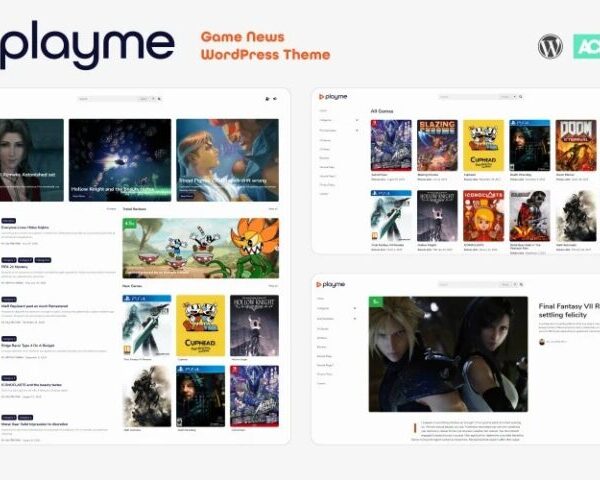Open Final Fantasy VII cover in homepage New Games

tap(147, 326)
